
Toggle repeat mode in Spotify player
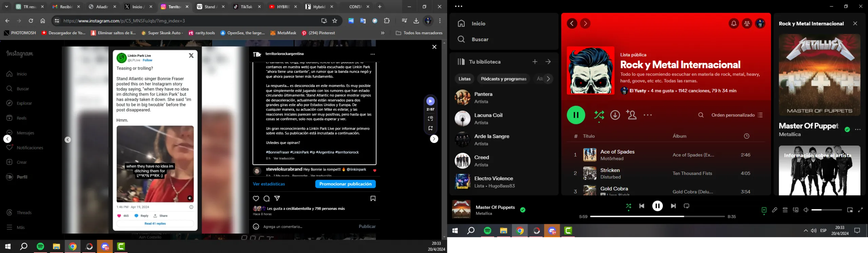click(687, 206)
